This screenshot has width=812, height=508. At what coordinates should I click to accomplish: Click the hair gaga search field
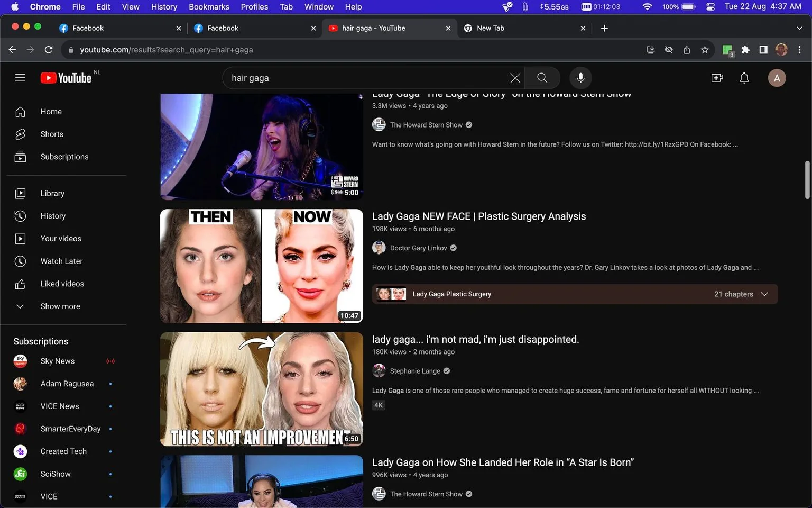pyautogui.click(x=365, y=78)
